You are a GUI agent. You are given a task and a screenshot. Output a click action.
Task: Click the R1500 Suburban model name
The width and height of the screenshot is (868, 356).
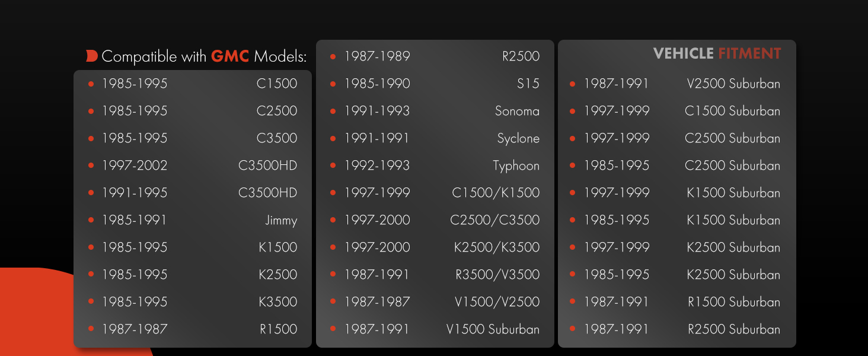(x=734, y=302)
